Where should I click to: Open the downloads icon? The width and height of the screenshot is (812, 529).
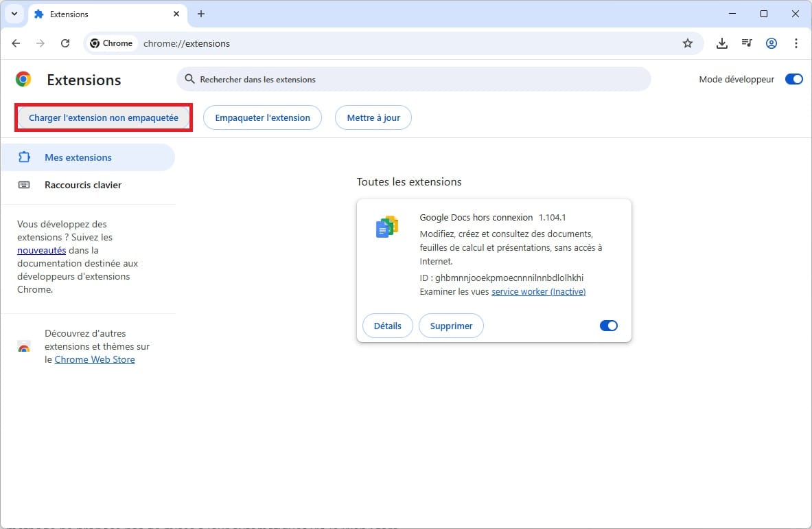pos(721,43)
